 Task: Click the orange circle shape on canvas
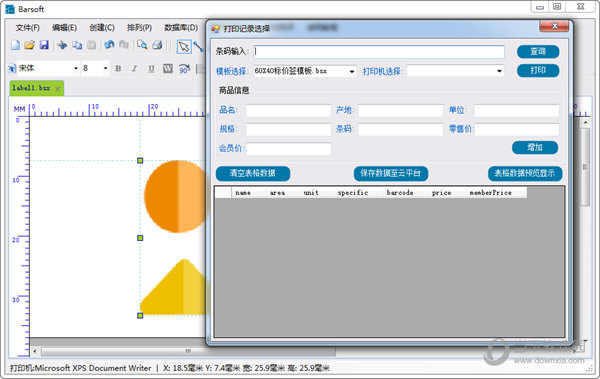pos(175,196)
